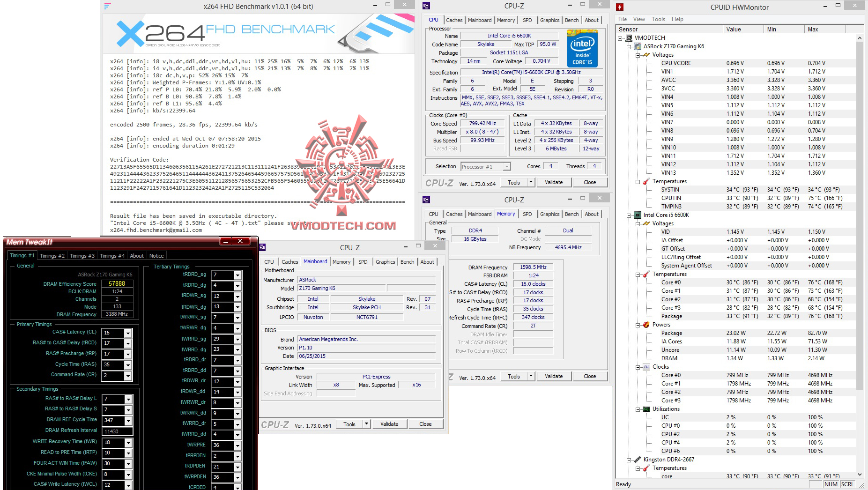This screenshot has width=868, height=490.
Task: Click the ASRock Z170 Gaming K6 motherboard icon
Action: 638,46
